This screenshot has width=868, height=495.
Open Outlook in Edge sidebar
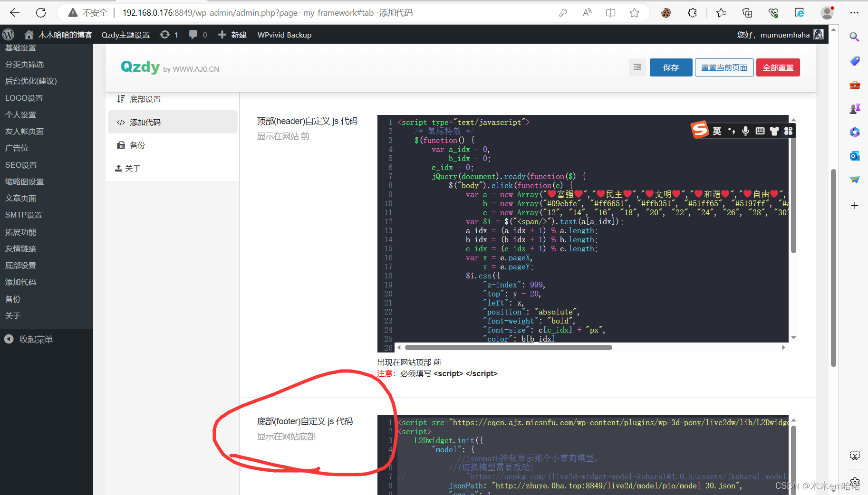pyautogui.click(x=855, y=156)
